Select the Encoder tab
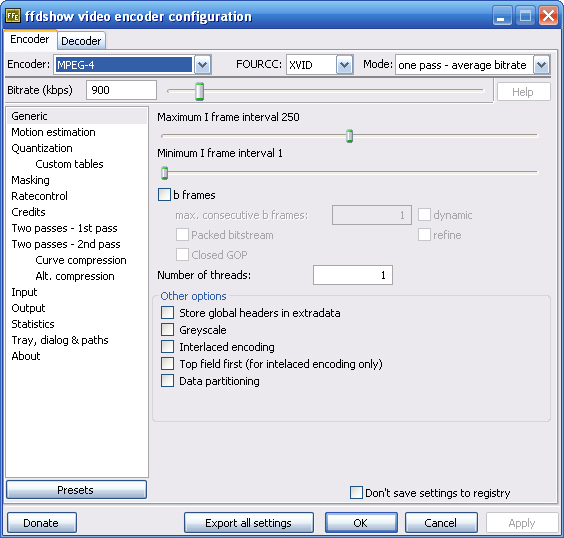 [x=30, y=39]
